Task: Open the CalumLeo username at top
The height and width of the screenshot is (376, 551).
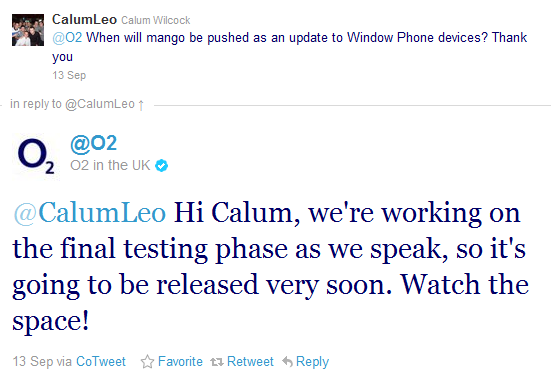Action: click(x=84, y=19)
